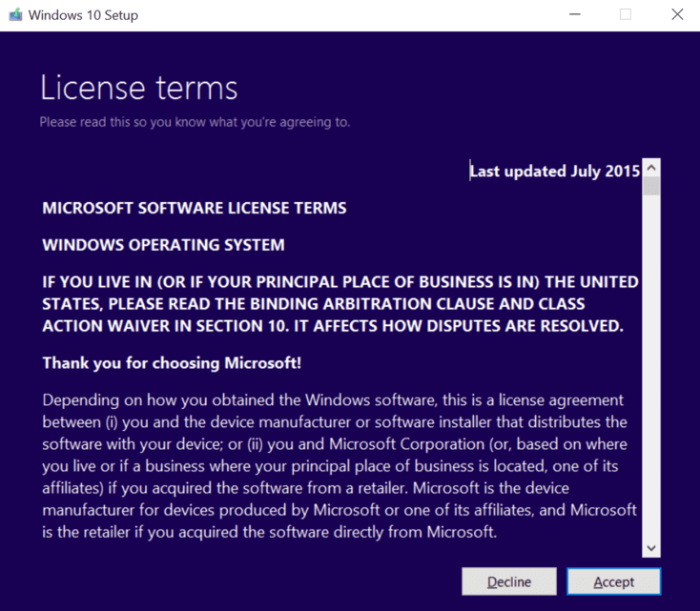
Task: Click the 'Depending on how you obtained' paragraph
Action: [x=340, y=466]
